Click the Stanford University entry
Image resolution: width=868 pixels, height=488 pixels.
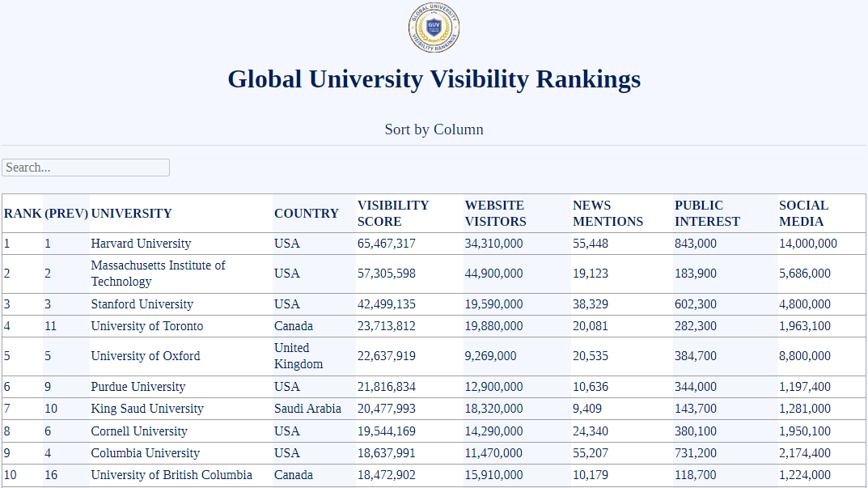click(x=142, y=304)
